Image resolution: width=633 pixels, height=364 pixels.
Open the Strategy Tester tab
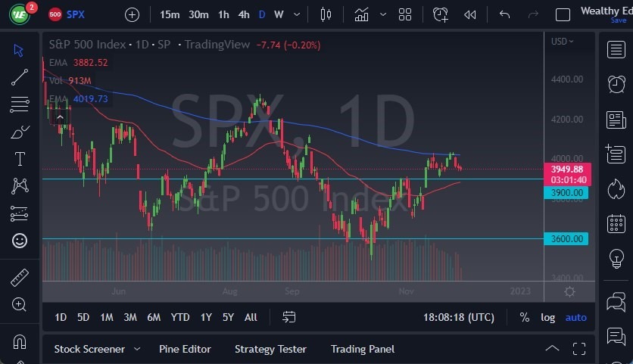(270, 349)
